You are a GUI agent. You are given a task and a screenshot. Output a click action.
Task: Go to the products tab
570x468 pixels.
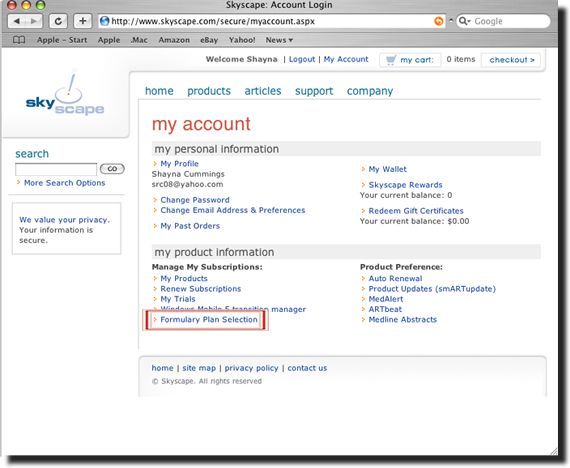[209, 91]
